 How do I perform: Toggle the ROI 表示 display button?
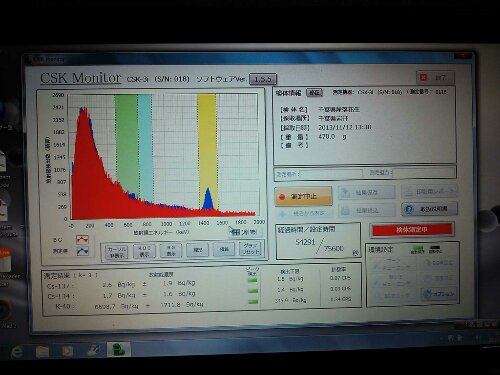144,251
